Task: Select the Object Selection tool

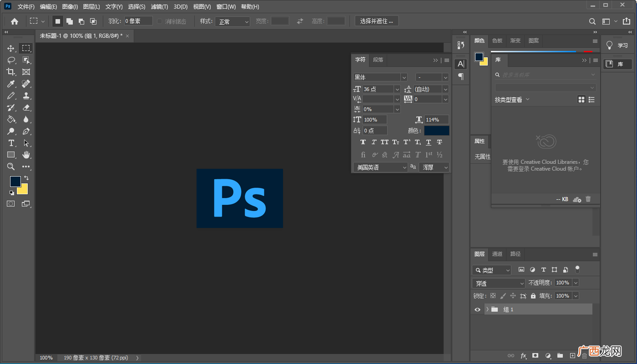Action: pyautogui.click(x=26, y=60)
